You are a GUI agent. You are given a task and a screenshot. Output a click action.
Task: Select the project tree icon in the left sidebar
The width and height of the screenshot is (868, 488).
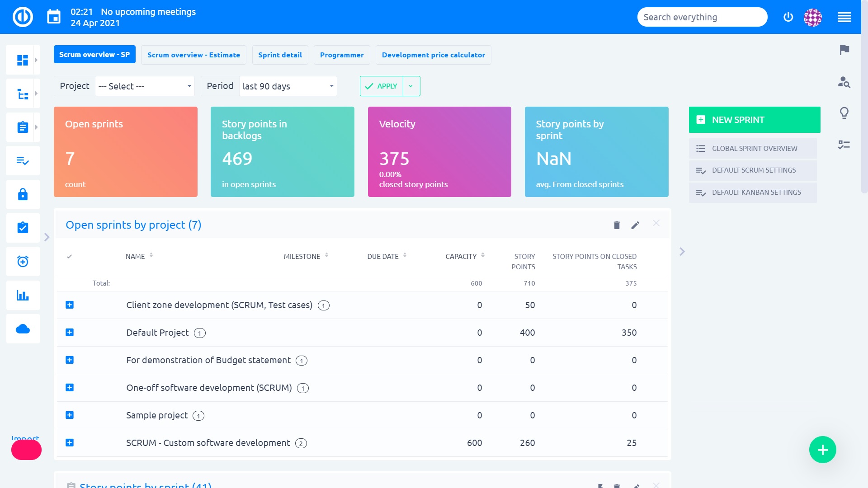tap(23, 93)
